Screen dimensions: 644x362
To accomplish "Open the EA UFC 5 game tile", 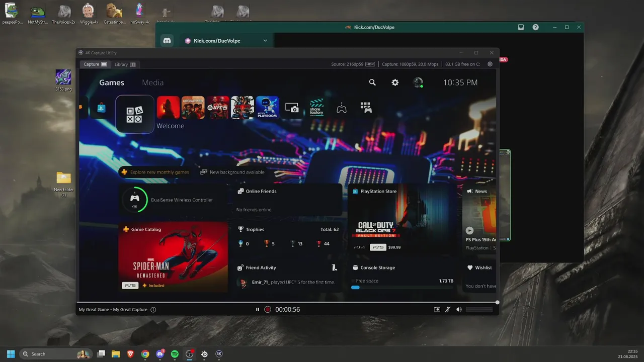I will click(218, 108).
